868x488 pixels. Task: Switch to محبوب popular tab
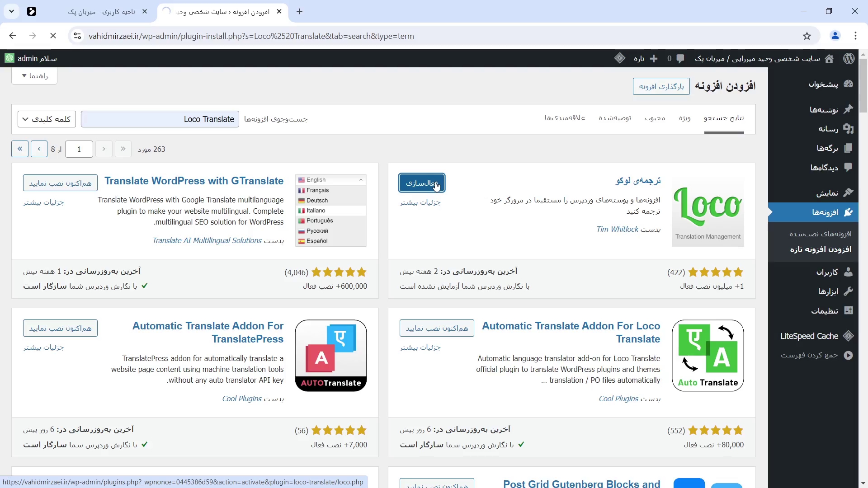pyautogui.click(x=655, y=117)
